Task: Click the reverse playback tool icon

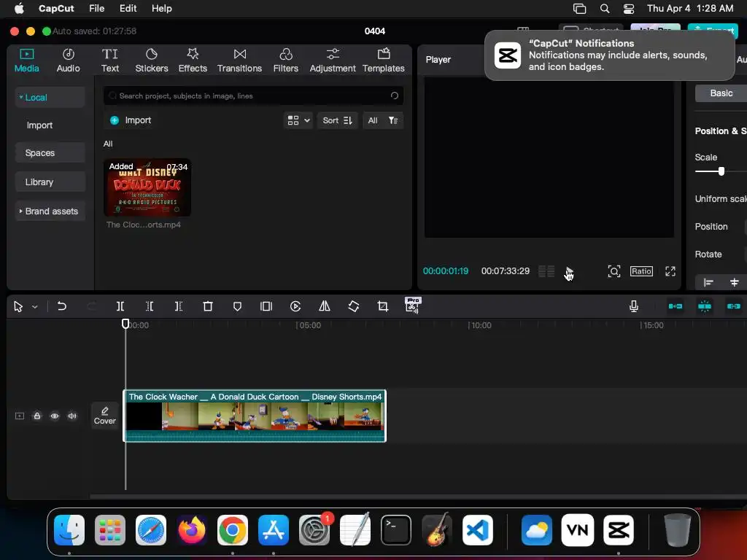Action: pos(295,306)
